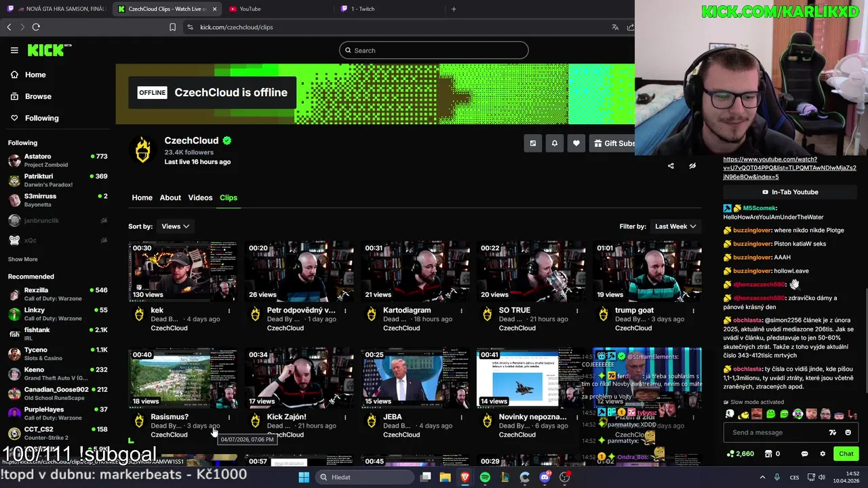Click the address bar URL
868x488 pixels.
[x=237, y=27]
